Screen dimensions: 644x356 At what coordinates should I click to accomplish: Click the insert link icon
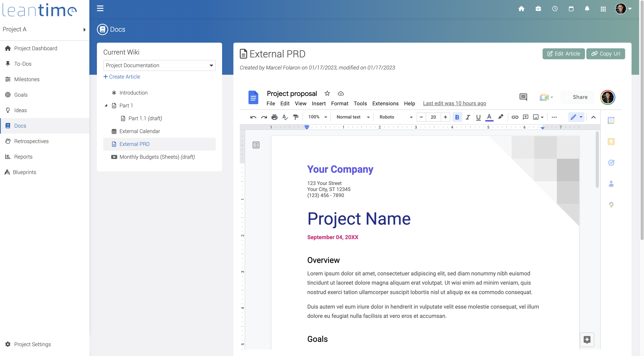click(515, 117)
